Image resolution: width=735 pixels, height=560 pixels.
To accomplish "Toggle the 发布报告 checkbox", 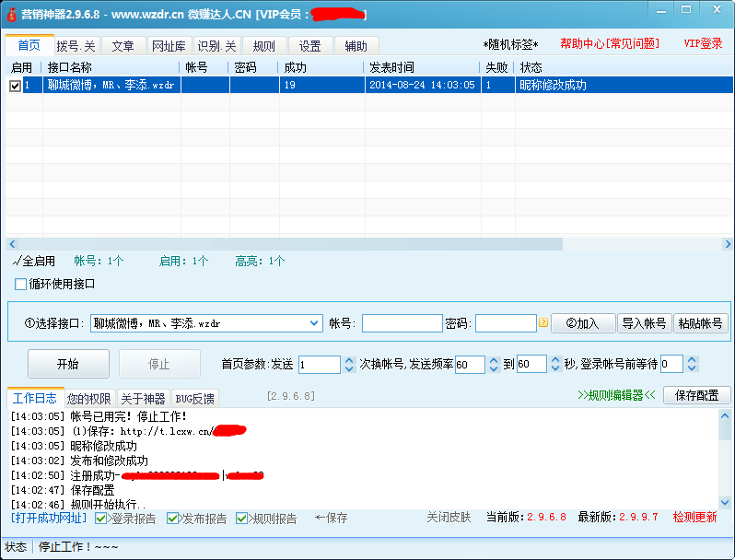I will point(172,519).
